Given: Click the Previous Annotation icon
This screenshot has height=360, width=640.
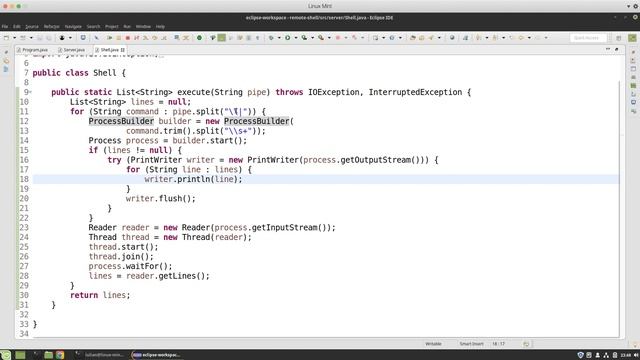Looking at the screenshot, I should tap(495, 38).
